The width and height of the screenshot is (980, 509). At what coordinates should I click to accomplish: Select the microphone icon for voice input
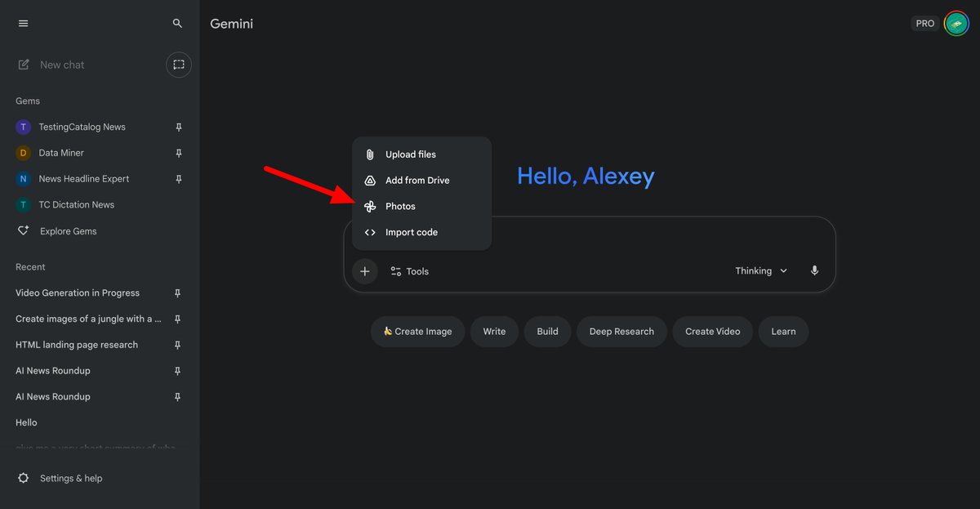(x=814, y=270)
